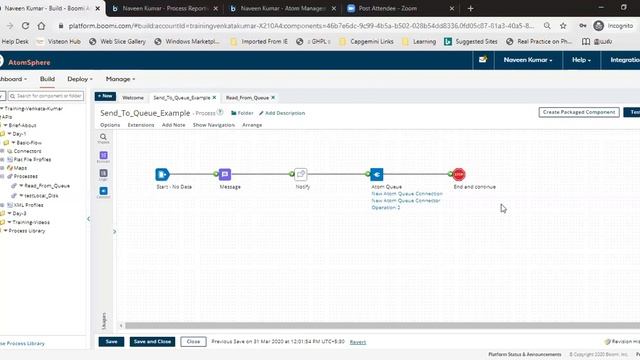Click the Close button at bottom
640x360 pixels.
coord(193,342)
